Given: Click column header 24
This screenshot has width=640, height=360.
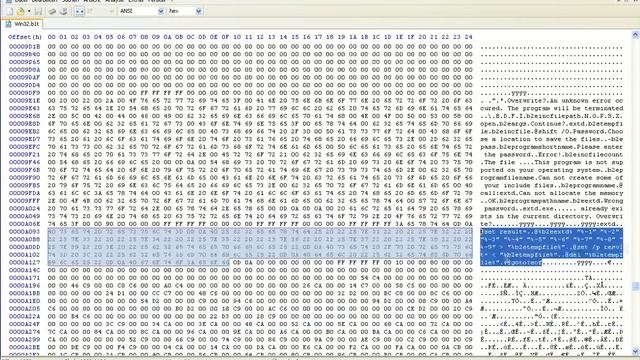Looking at the screenshot, I should (x=468, y=37).
